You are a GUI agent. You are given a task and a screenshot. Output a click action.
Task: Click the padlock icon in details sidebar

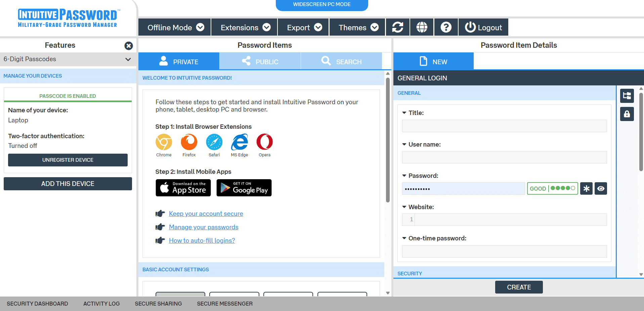[x=627, y=114]
